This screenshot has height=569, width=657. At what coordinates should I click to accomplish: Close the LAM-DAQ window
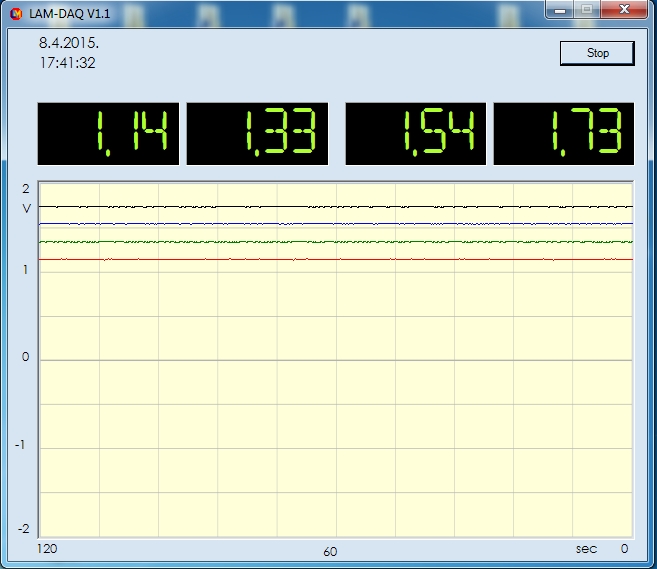point(626,9)
